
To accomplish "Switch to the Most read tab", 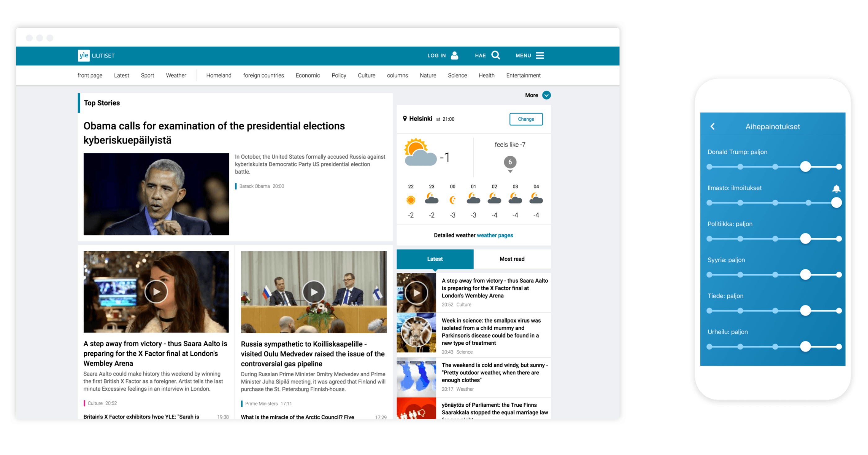I will tap(512, 259).
